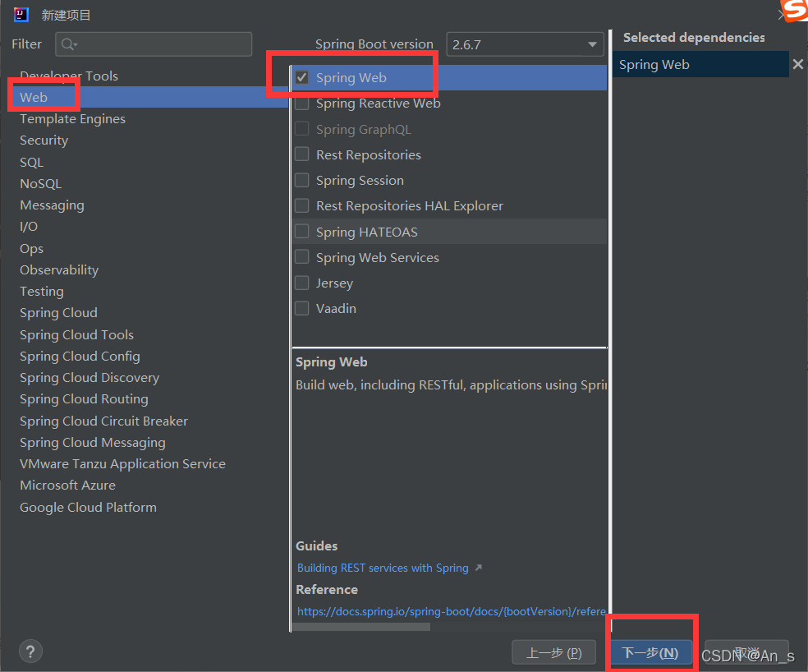Click the 下一步(N) next button

point(650,653)
